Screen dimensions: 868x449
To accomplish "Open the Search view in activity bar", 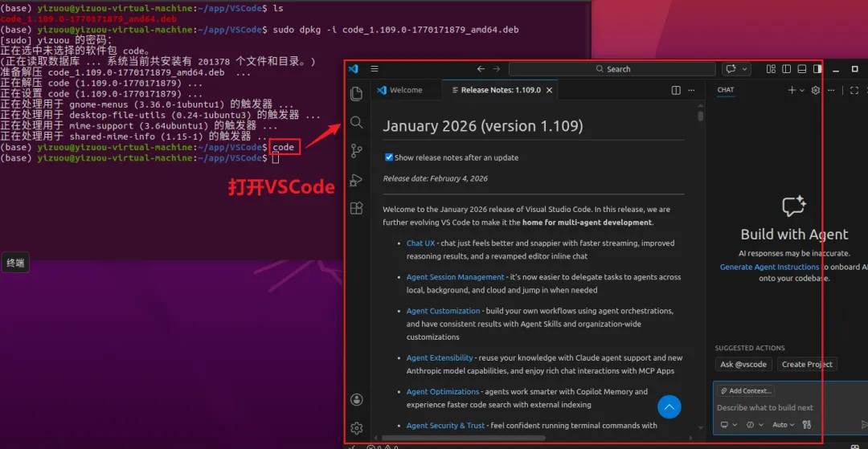I will [x=357, y=122].
